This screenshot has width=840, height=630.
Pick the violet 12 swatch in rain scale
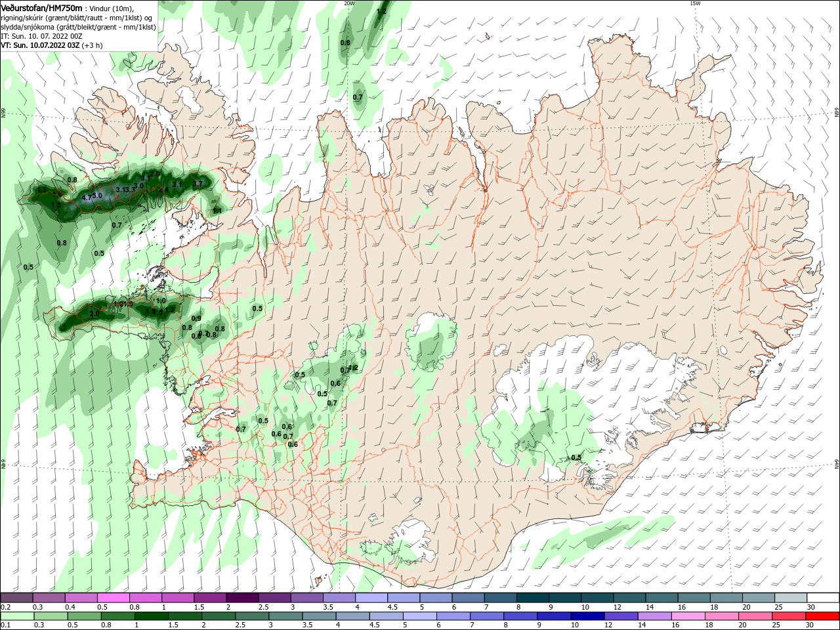click(621, 616)
